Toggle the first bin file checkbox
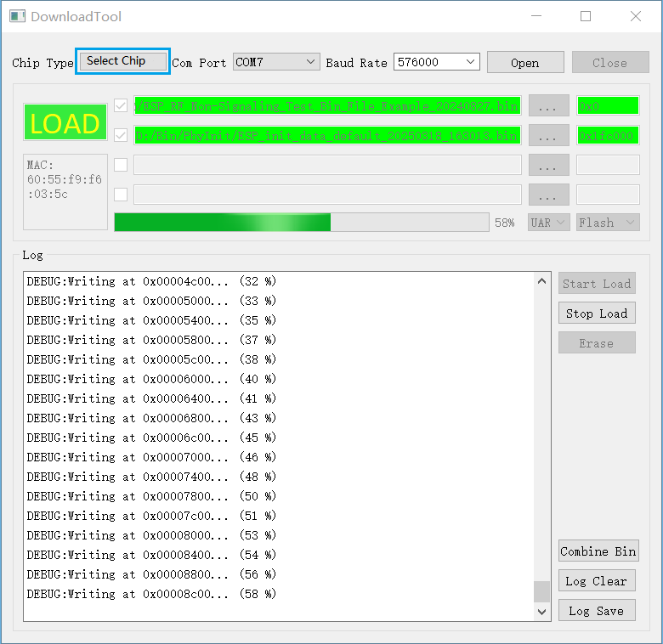Image resolution: width=663 pixels, height=644 pixels. pos(121,106)
